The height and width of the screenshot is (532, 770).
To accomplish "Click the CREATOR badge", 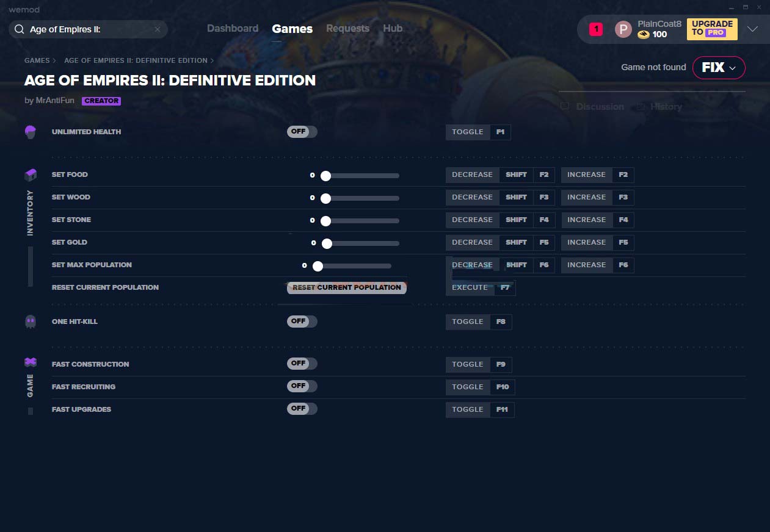I will pyautogui.click(x=101, y=101).
